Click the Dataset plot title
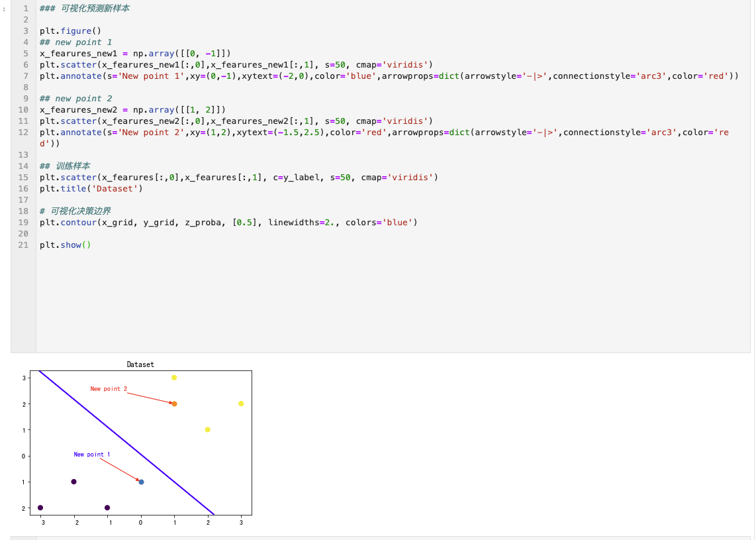 click(x=140, y=364)
